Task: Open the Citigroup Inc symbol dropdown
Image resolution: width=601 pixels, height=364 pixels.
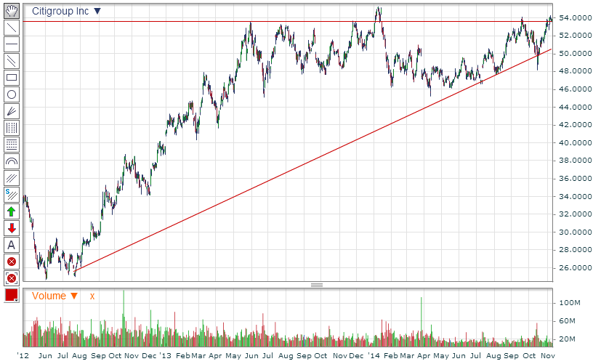Action: click(97, 11)
